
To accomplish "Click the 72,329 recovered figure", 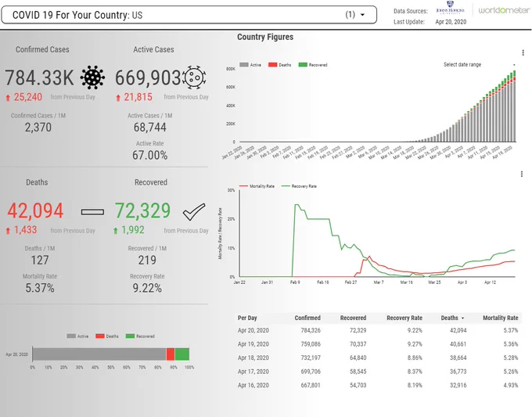I will click(x=142, y=210).
